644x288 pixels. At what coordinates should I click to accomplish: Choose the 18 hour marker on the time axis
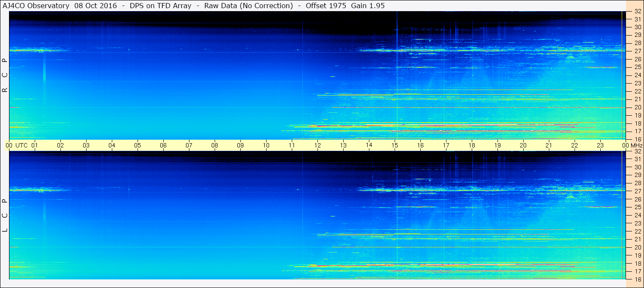click(x=472, y=145)
